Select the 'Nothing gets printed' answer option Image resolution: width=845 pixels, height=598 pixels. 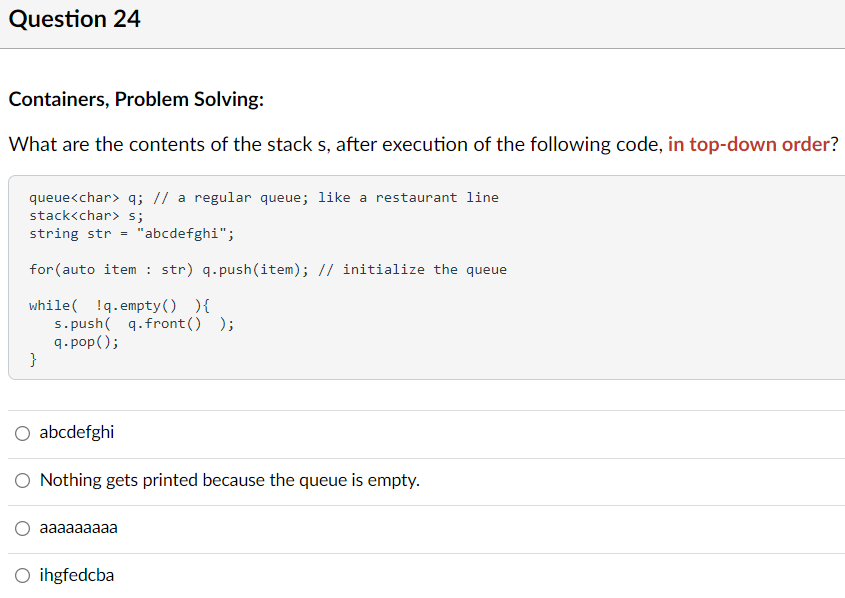(x=22, y=480)
